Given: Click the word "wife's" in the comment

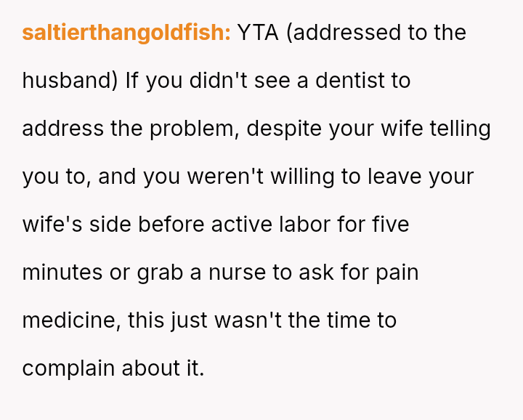Looking at the screenshot, I should click(x=52, y=225).
